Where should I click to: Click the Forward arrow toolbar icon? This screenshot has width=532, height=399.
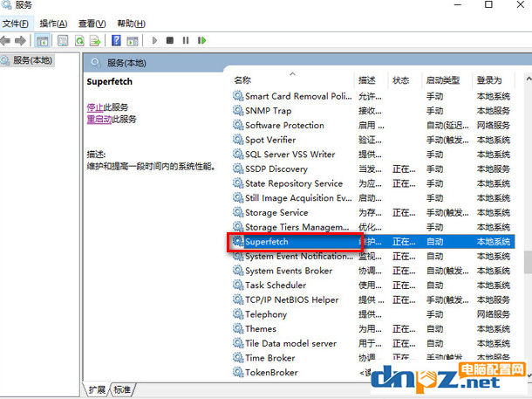tap(20, 41)
